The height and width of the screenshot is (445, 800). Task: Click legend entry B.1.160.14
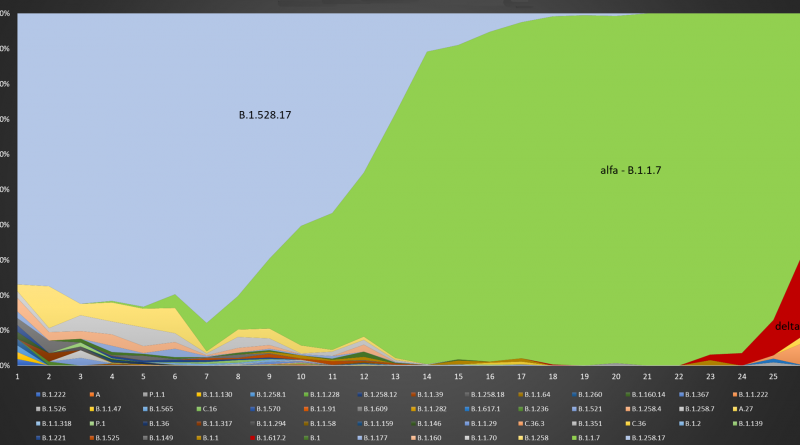coord(645,394)
